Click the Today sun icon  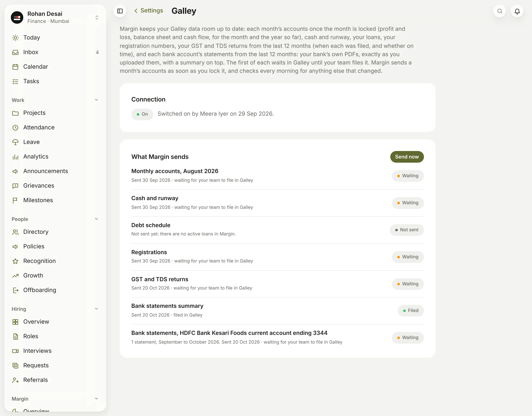point(15,38)
